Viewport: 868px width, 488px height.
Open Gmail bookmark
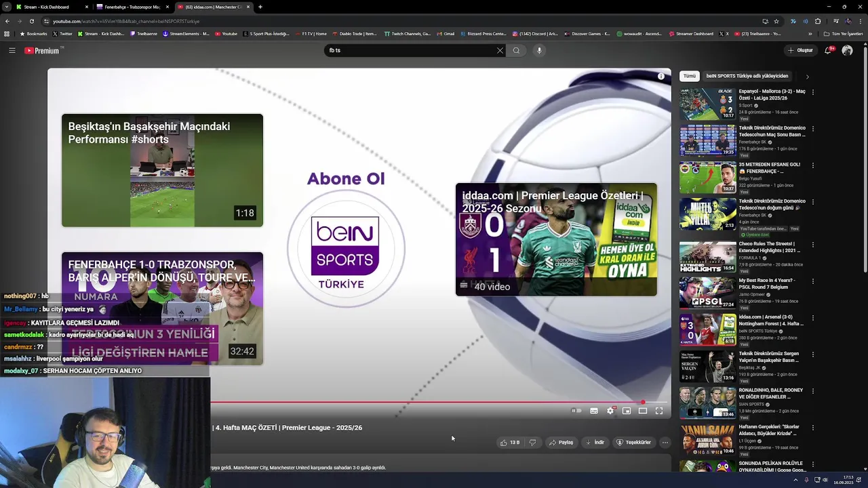[446, 34]
